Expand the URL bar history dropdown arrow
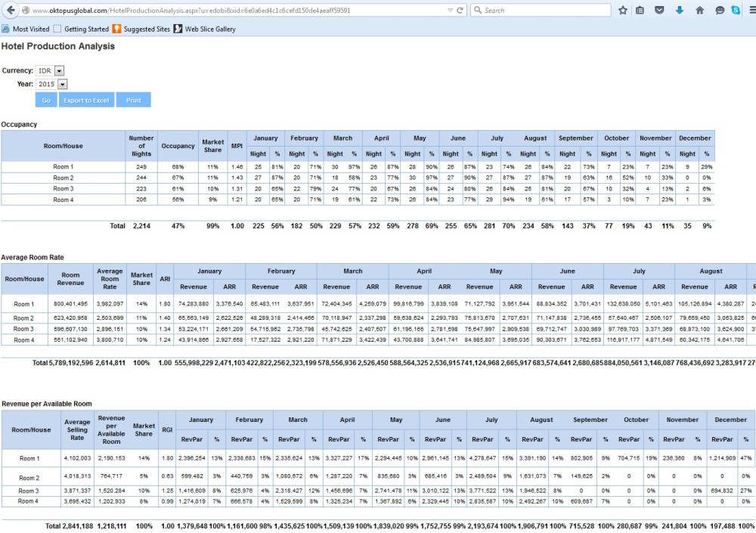The image size is (756, 533). click(x=451, y=11)
